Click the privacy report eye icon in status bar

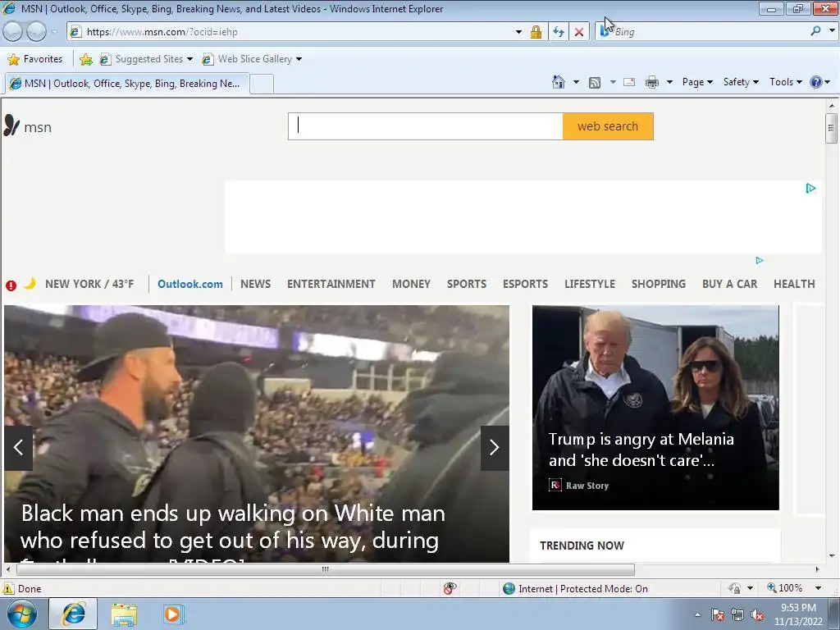(450, 588)
